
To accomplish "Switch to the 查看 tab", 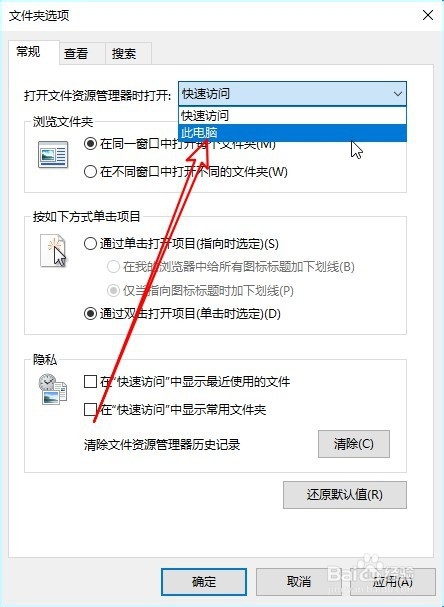I will click(76, 53).
